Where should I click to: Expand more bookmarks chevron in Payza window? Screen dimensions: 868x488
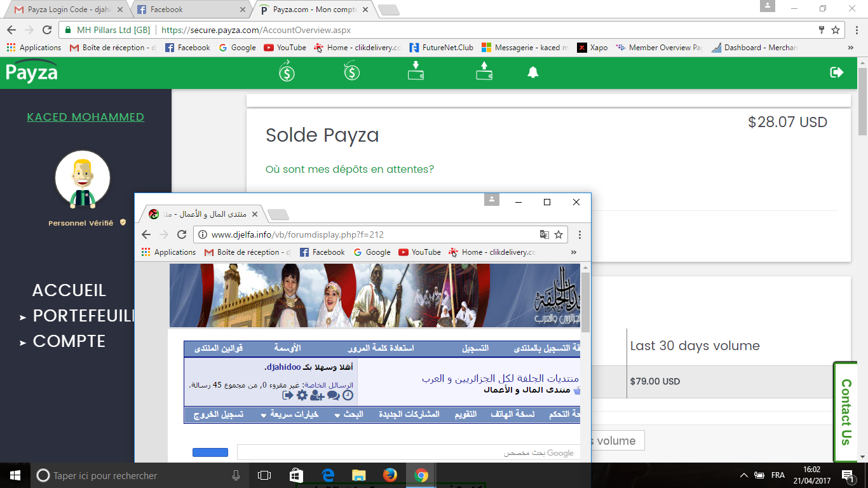tap(851, 48)
